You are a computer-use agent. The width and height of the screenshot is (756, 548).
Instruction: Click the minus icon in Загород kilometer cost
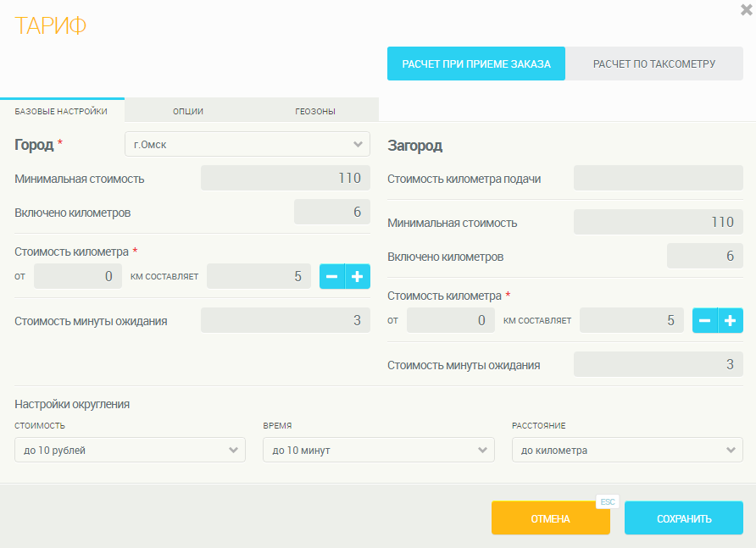pos(705,320)
